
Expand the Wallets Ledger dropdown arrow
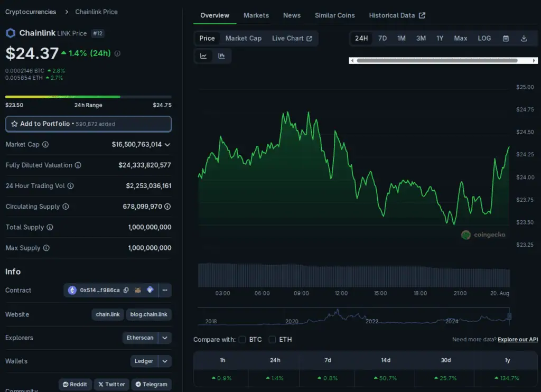[165, 361]
